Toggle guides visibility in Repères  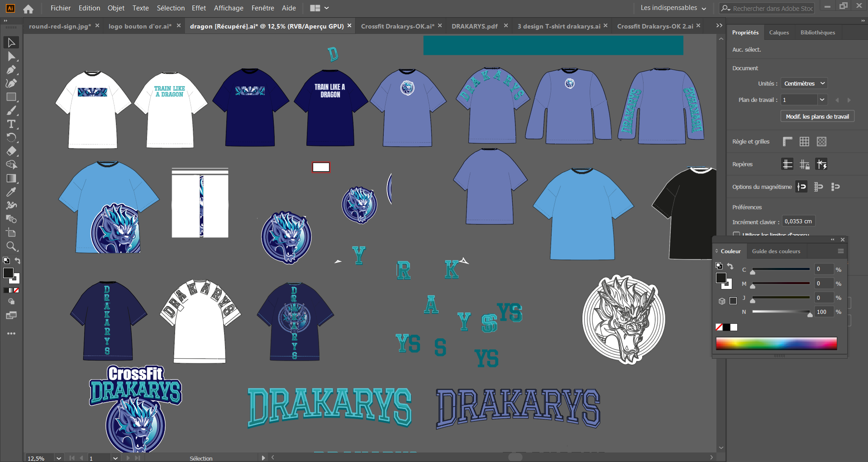pos(787,164)
